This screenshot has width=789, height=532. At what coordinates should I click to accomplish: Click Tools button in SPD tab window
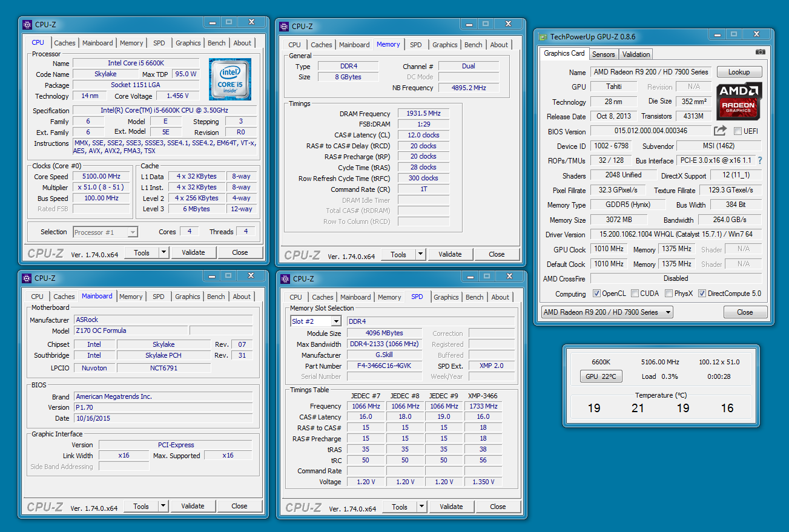400,507
